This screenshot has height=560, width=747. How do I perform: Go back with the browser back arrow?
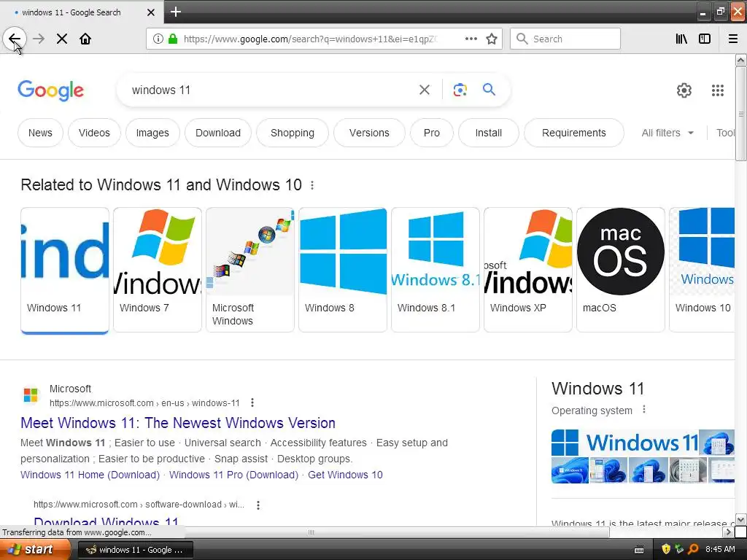point(15,39)
